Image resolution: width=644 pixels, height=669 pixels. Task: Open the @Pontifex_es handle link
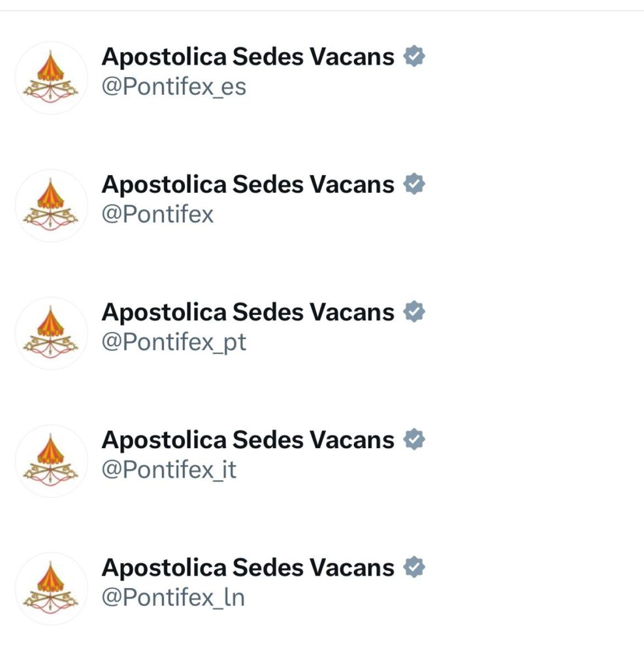(174, 87)
